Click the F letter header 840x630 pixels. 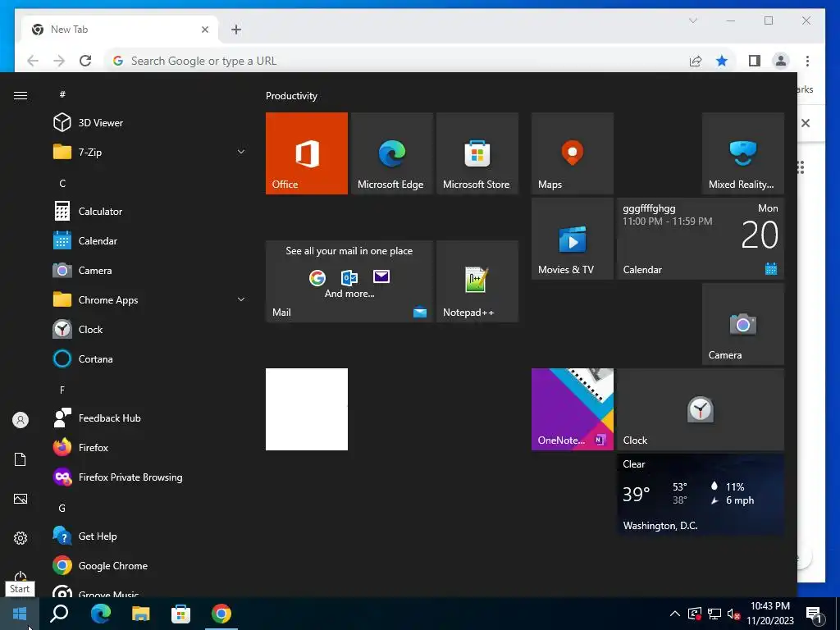(62, 390)
